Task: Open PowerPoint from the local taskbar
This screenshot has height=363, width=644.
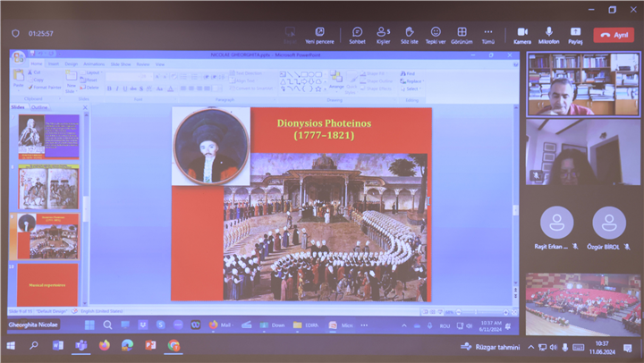Action: [x=150, y=345]
